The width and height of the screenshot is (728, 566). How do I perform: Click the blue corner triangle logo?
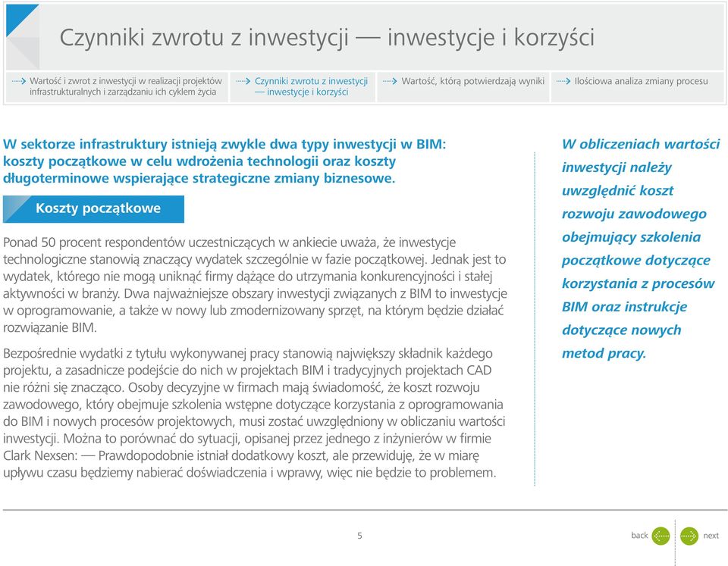tap(22, 20)
